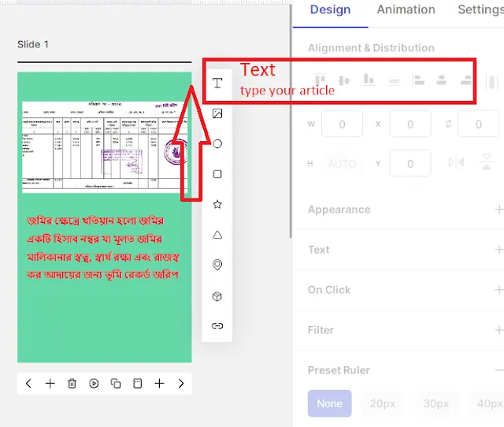Play the slide preview

(94, 384)
